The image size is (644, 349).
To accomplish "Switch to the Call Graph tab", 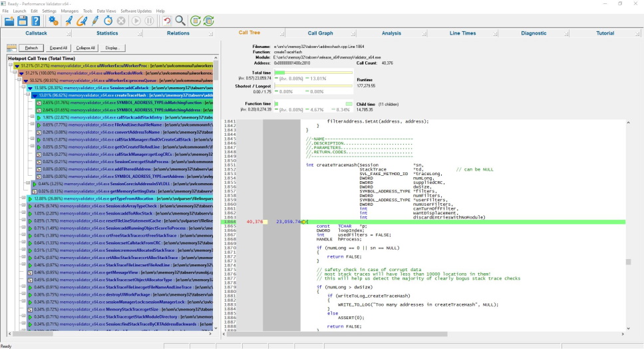I will coord(321,33).
